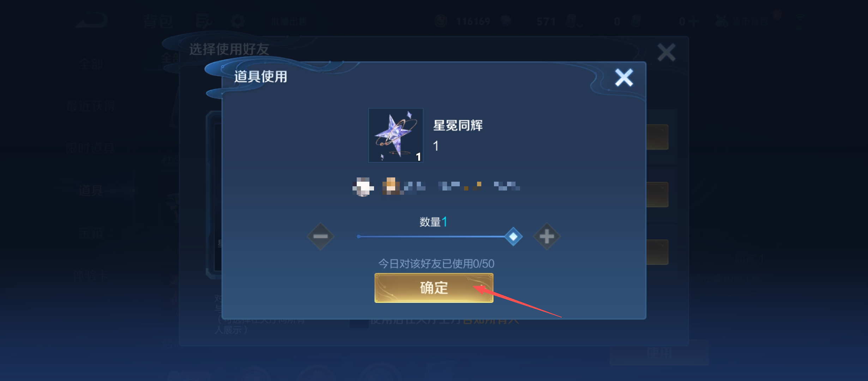The width and height of the screenshot is (868, 381).
Task: Close the 道具使用 dialog
Action: [624, 77]
